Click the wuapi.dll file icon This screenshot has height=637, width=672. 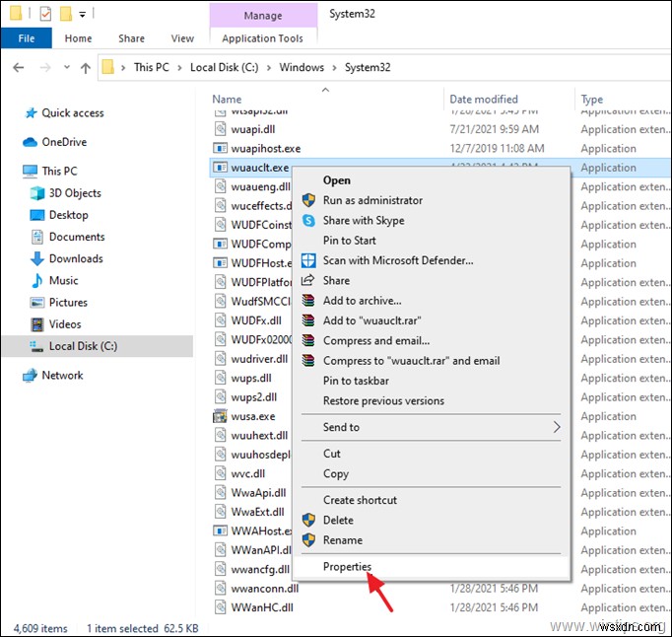(x=220, y=129)
